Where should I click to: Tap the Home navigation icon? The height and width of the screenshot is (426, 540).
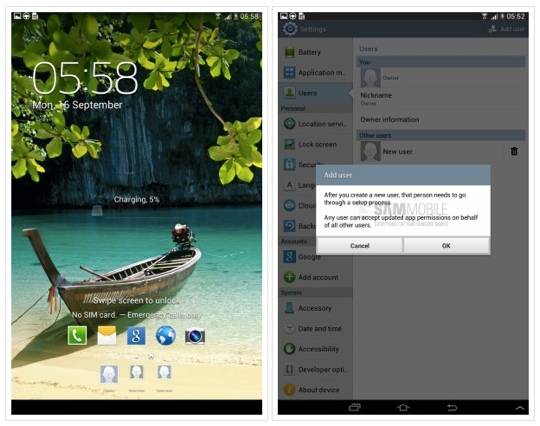tap(403, 408)
